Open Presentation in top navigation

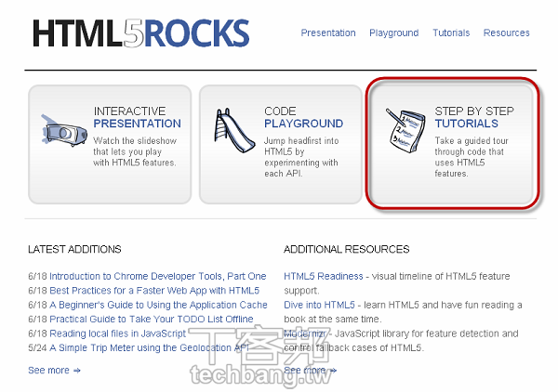click(328, 33)
